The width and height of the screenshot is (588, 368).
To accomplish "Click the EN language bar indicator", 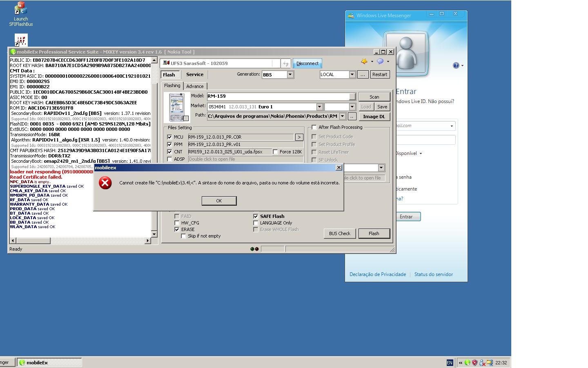I will tap(450, 363).
